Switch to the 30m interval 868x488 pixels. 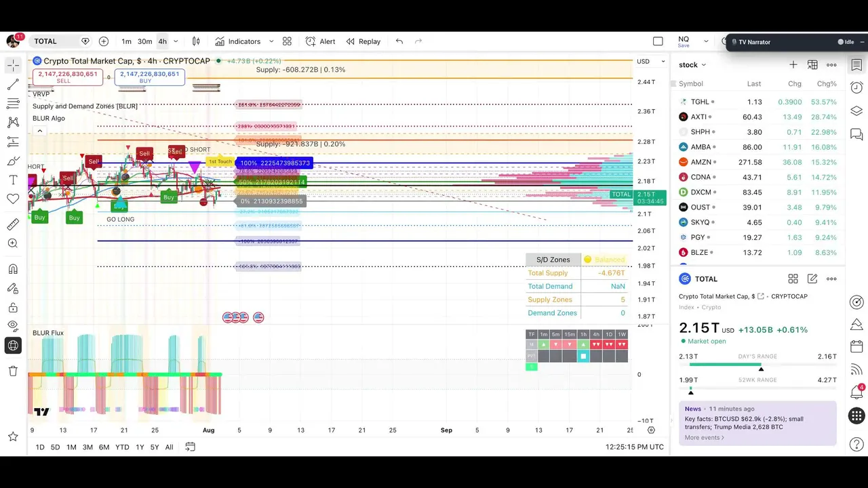pos(144,41)
